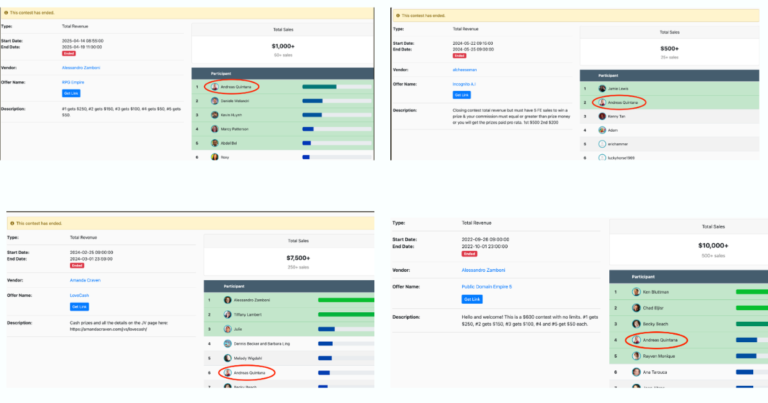Open the RPG Empire offer link

click(73, 82)
